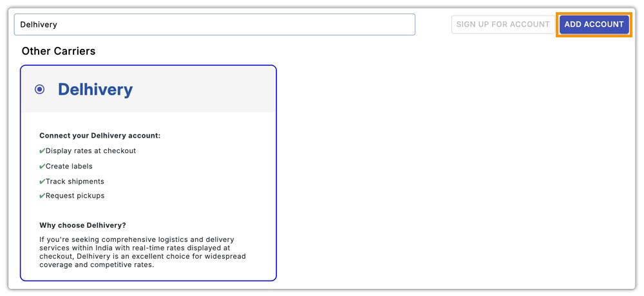The height and width of the screenshot is (296, 644).
Task: Click the line starting 'services within India'
Action: (134, 248)
